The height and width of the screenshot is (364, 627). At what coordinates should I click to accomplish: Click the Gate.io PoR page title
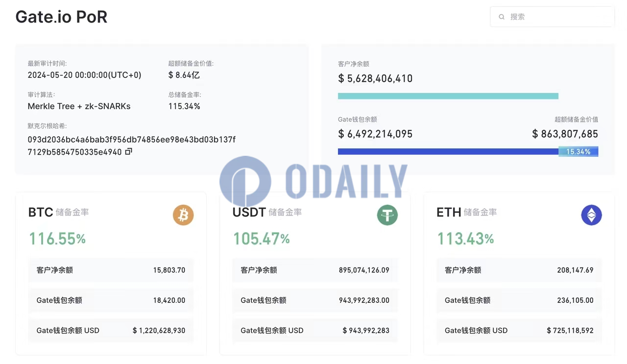coord(61,17)
